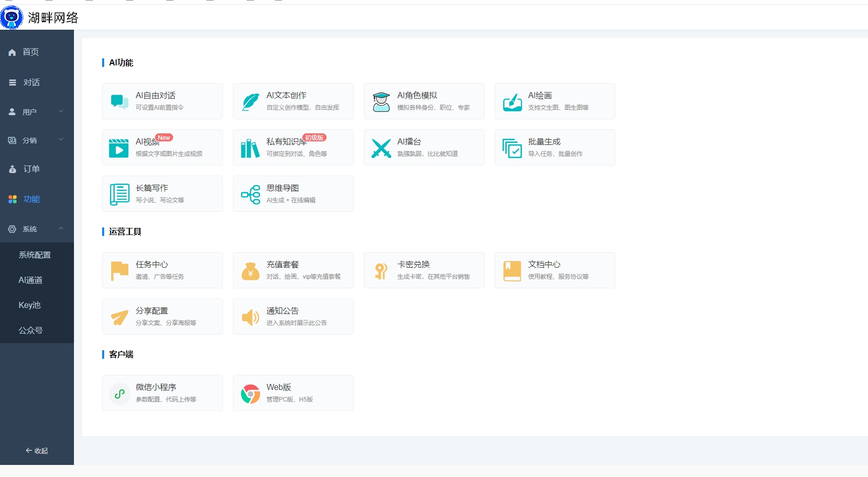Screen dimensions: 868x477
Task: Open AI通道 submenu item
Action: click(30, 280)
